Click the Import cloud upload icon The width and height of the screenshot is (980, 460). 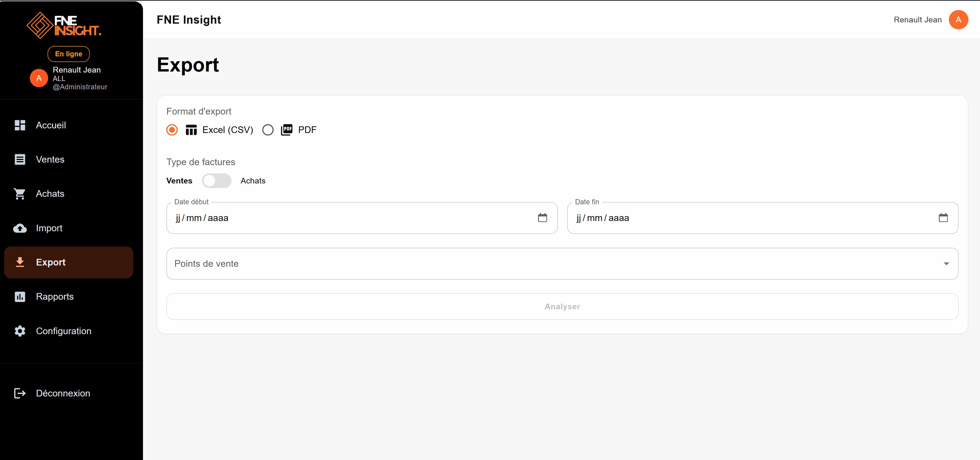(x=20, y=228)
